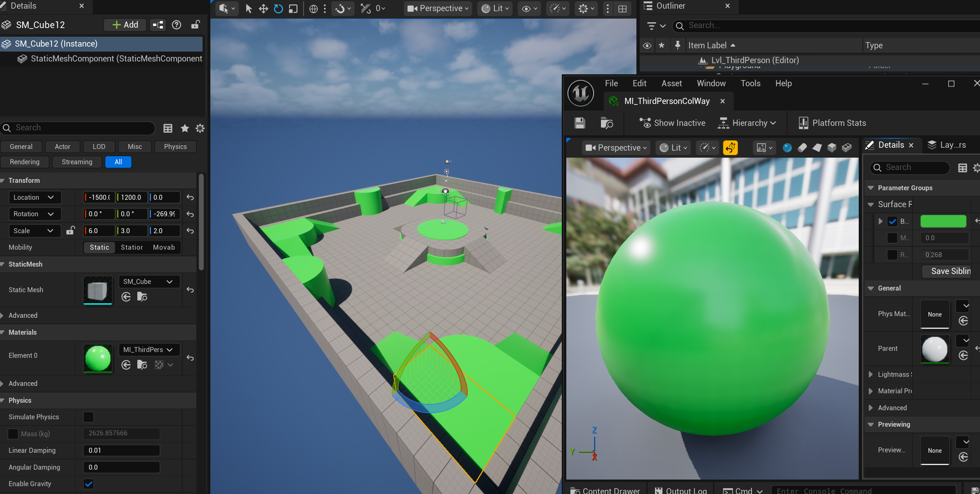
Task: Click the viewport rotate tool icon
Action: click(278, 9)
